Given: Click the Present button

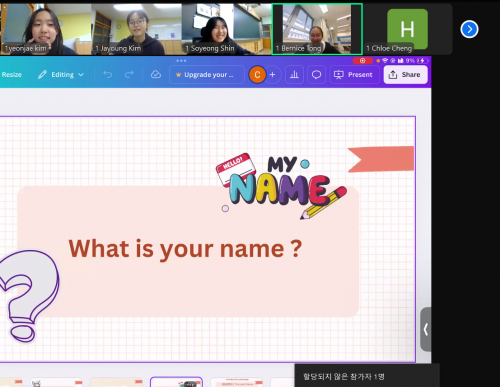Looking at the screenshot, I should tap(353, 75).
